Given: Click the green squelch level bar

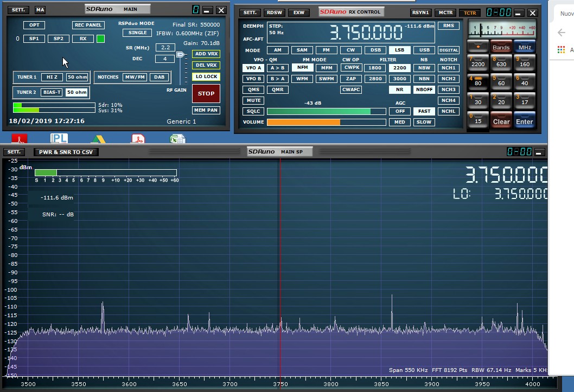Looking at the screenshot, I should [318, 111].
